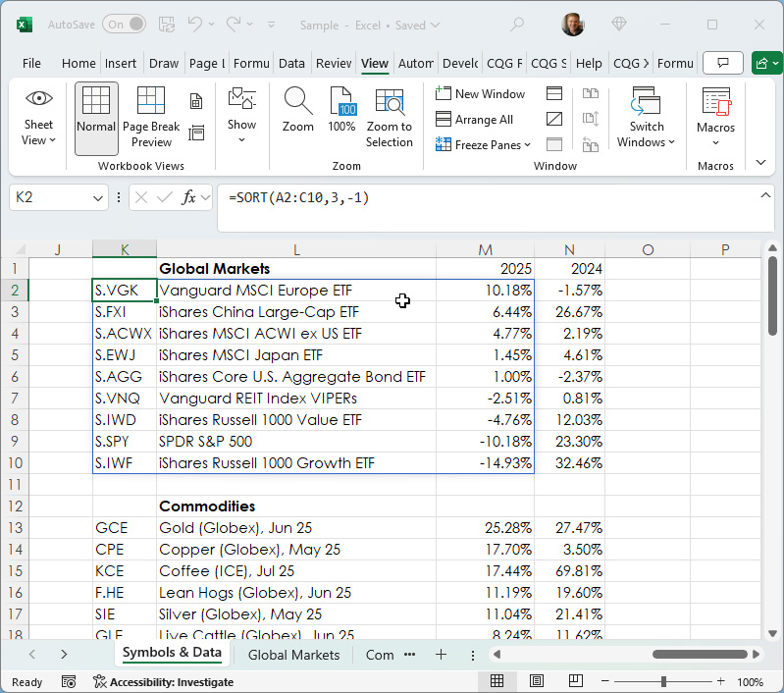Click the Insert Function fx icon
Screen dimensions: 784x693
(x=188, y=197)
